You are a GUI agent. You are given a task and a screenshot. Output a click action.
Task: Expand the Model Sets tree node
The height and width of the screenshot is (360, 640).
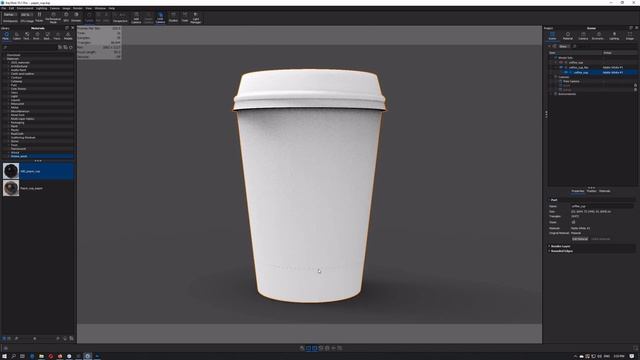(x=556, y=58)
